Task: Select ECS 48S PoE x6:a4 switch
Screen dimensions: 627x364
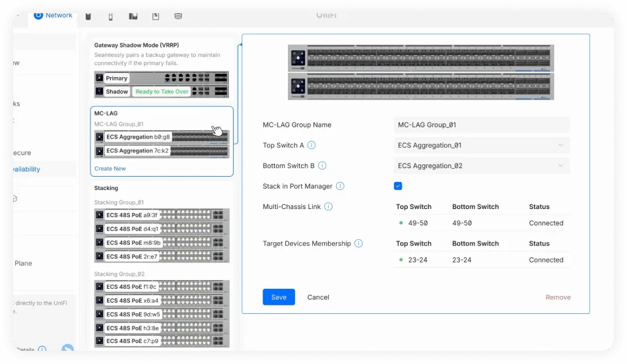Action: point(162,301)
